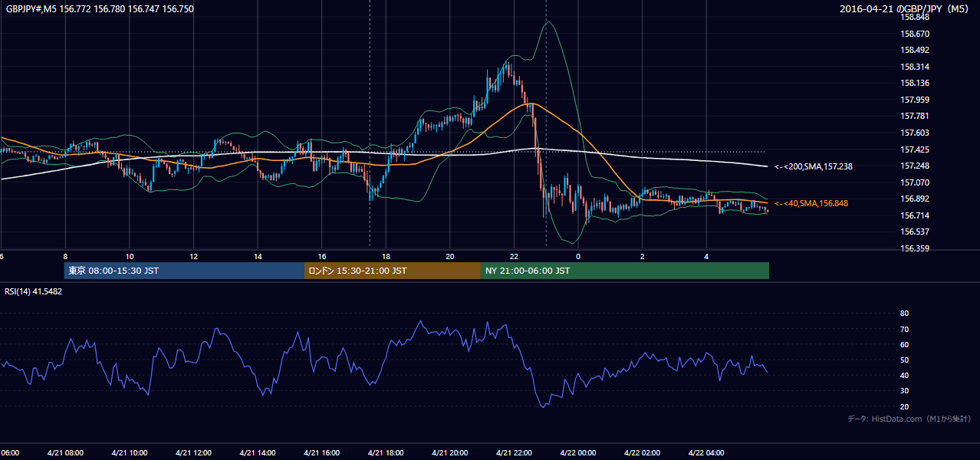Click hour label 12 under price chart

[x=193, y=256]
